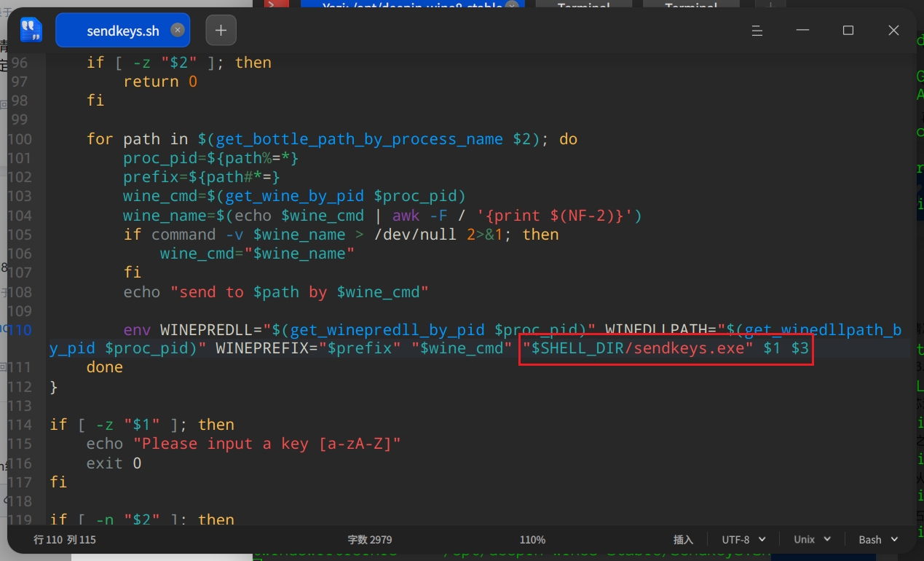Image resolution: width=924 pixels, height=561 pixels.
Task: Open the UTF-8 encoding dropdown
Action: 743,540
